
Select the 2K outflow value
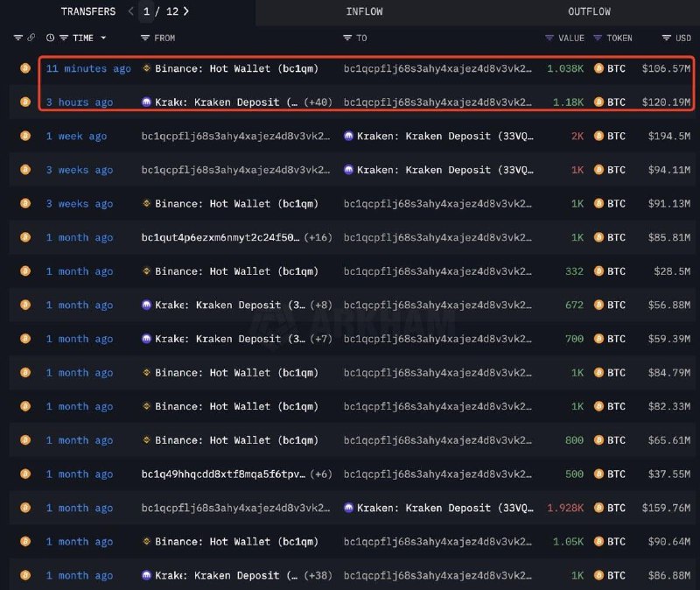click(577, 137)
